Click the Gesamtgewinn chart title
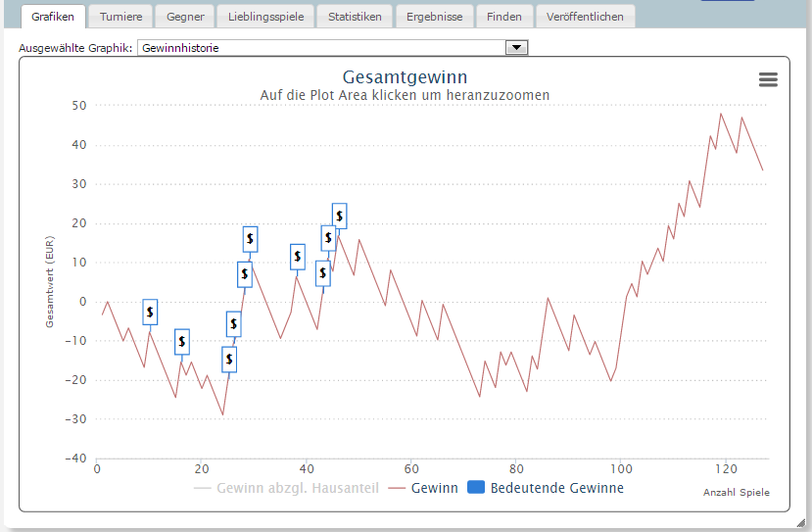 click(405, 77)
